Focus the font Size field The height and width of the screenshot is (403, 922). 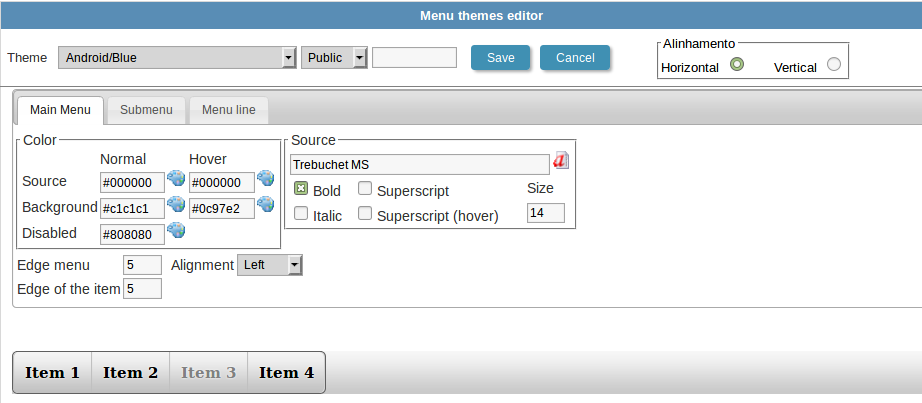point(546,213)
